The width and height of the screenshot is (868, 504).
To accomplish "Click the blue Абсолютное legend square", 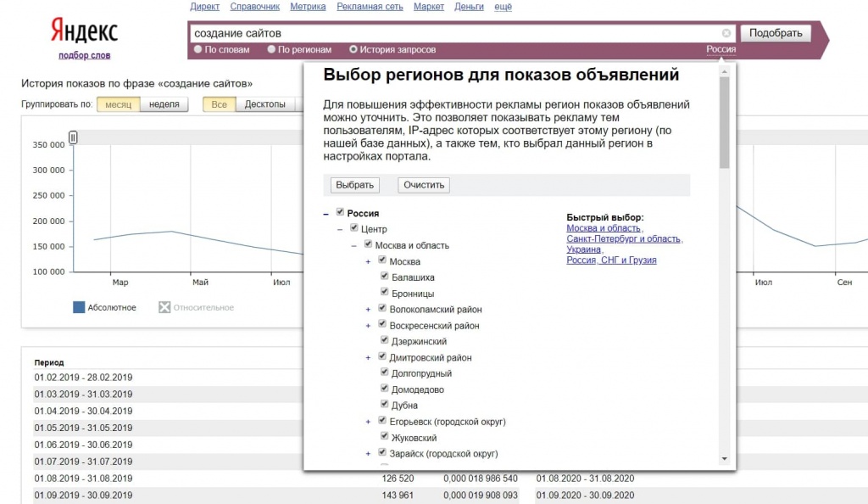I will click(x=79, y=307).
